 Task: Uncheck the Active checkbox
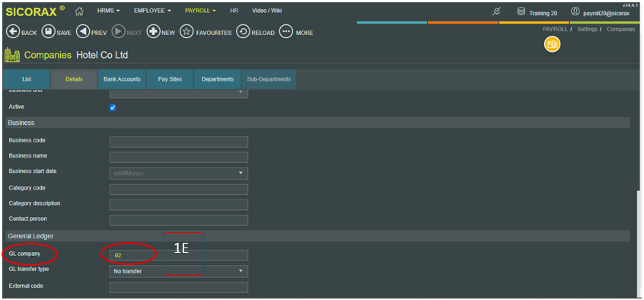point(113,107)
